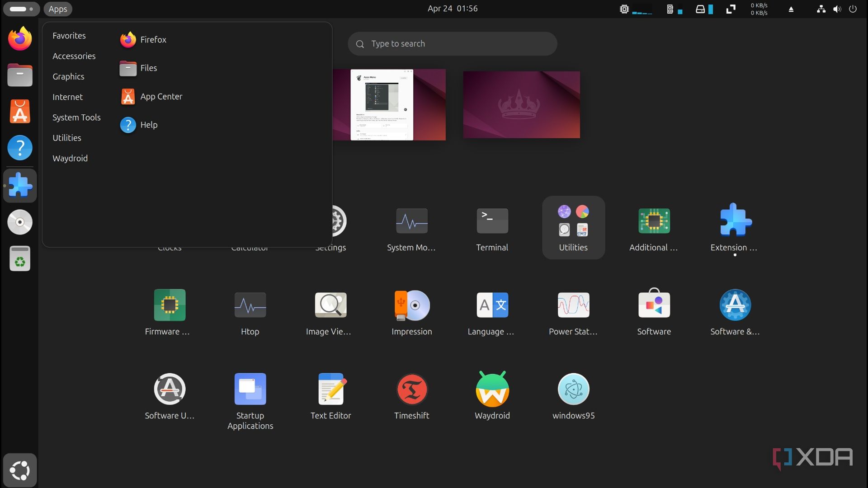Screen dimensions: 868x488
Task: Launch Files in Apps menu list
Action: pyautogui.click(x=138, y=68)
